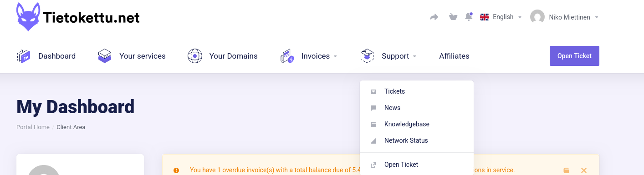Click the share arrow icon in header
The height and width of the screenshot is (175, 644).
(x=434, y=17)
